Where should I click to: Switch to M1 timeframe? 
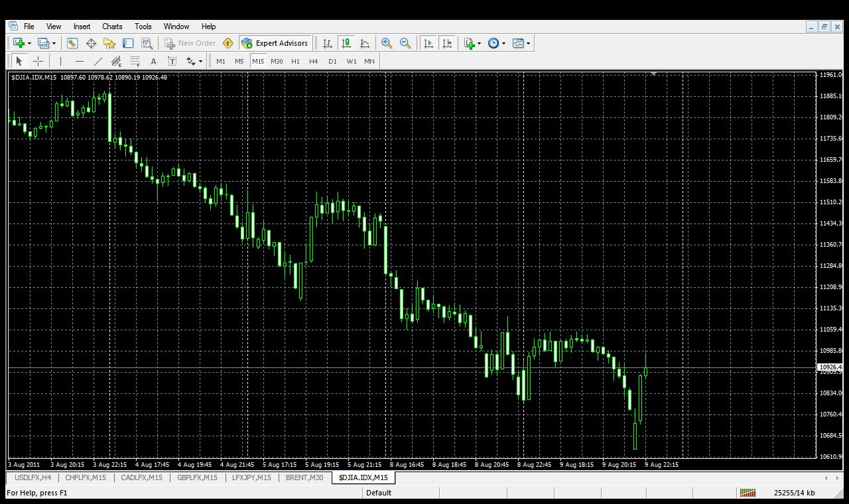click(x=221, y=61)
